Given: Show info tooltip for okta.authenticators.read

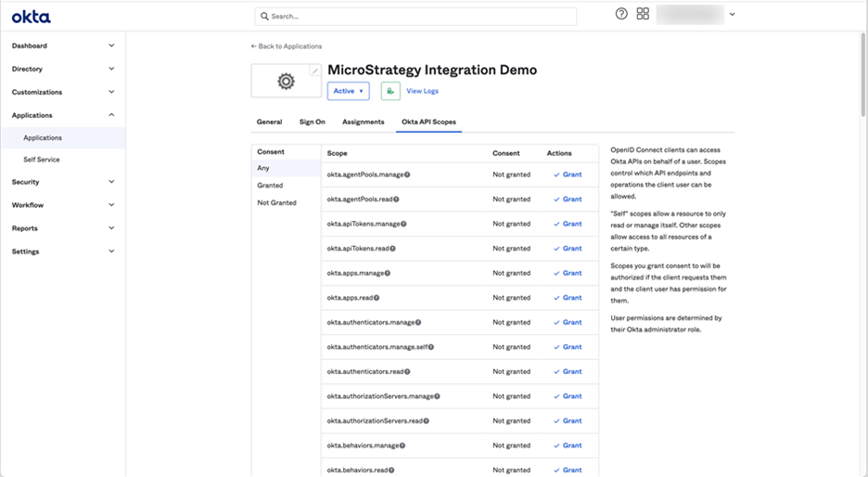Looking at the screenshot, I should pyautogui.click(x=407, y=372).
